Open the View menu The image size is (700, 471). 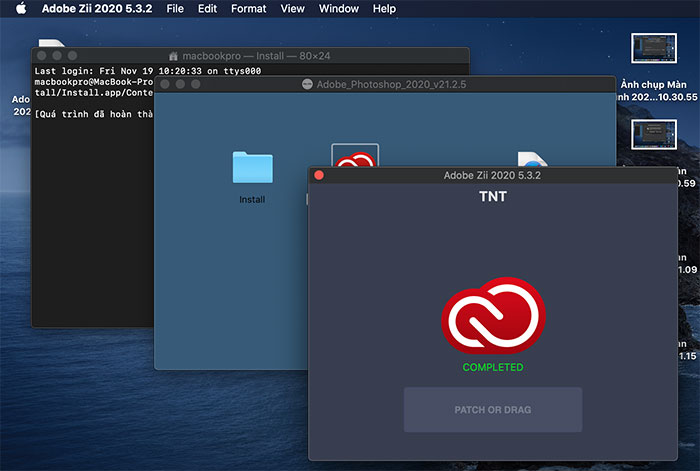[292, 9]
